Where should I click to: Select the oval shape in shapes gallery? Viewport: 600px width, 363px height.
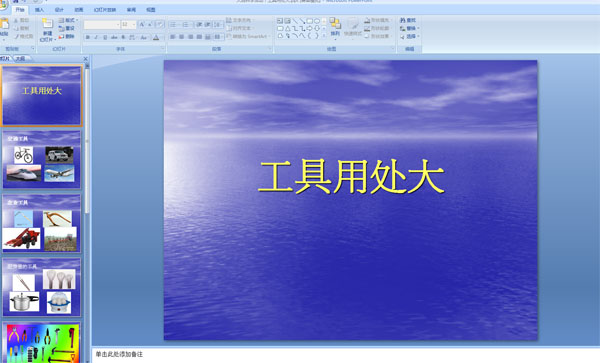pyautogui.click(x=317, y=21)
